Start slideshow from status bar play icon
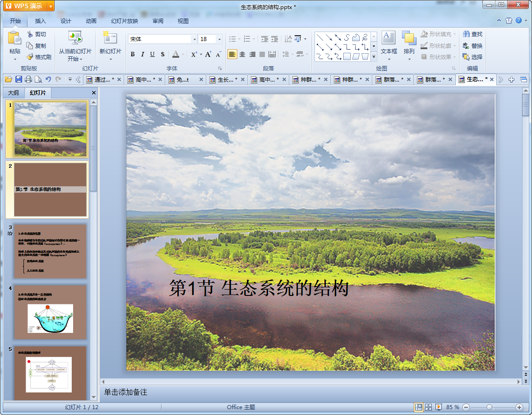This screenshot has height=415, width=532. coord(439,407)
